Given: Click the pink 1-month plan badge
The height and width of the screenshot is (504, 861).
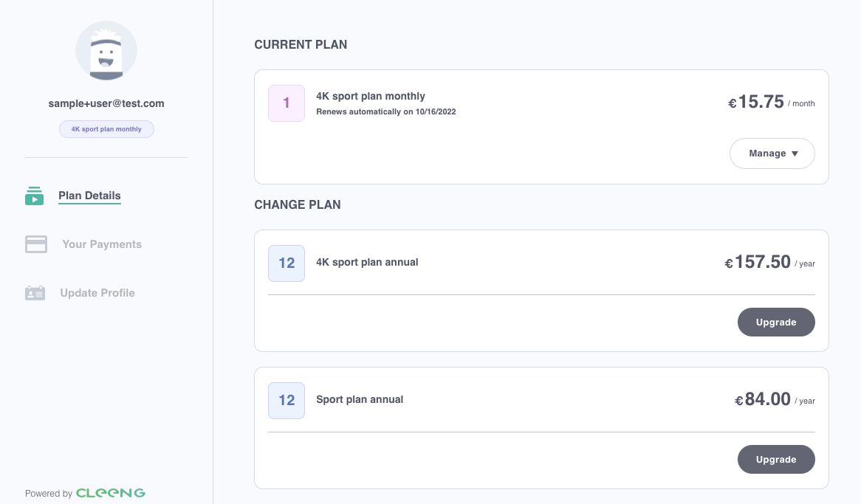Looking at the screenshot, I should click(x=287, y=103).
